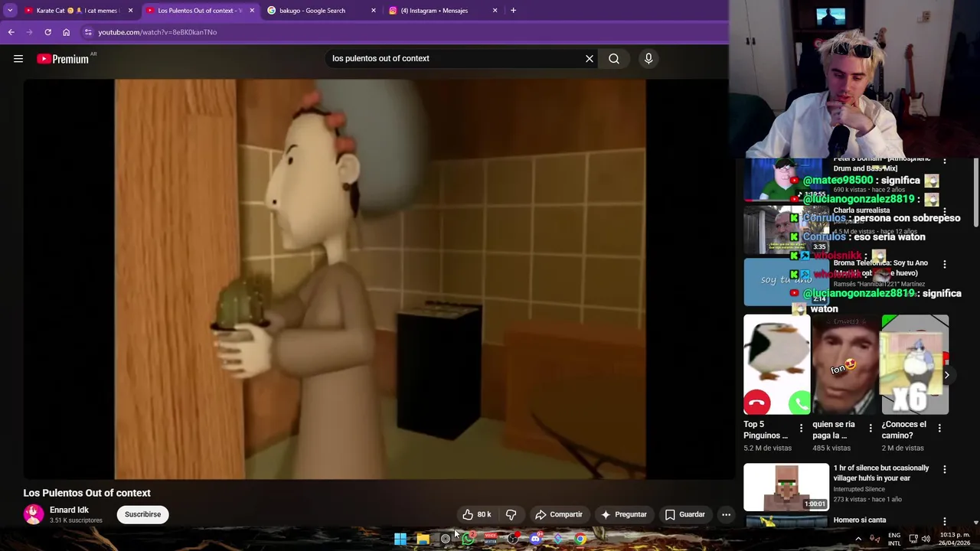Save video with Guardar button
The height and width of the screenshot is (551, 980).
(684, 514)
